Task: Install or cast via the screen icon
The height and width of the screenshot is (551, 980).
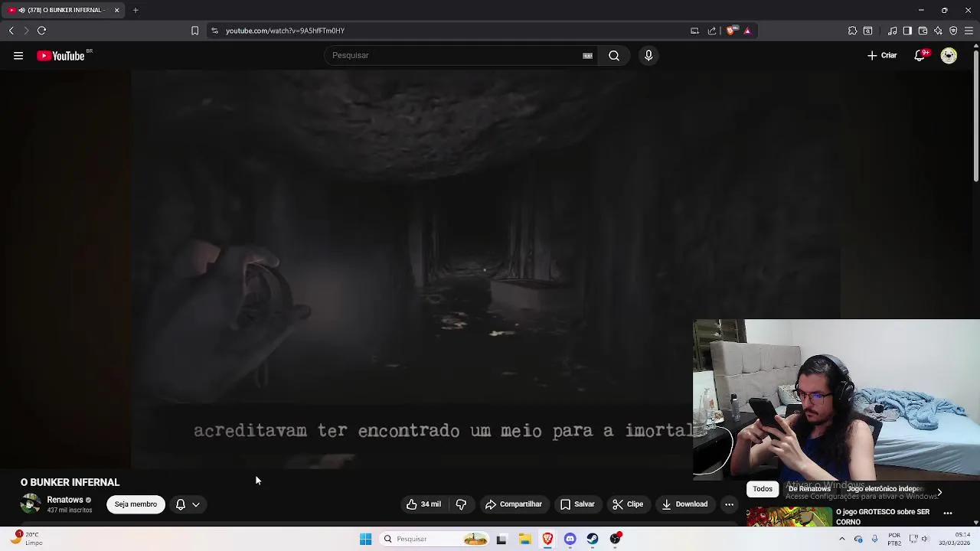Action: click(694, 31)
